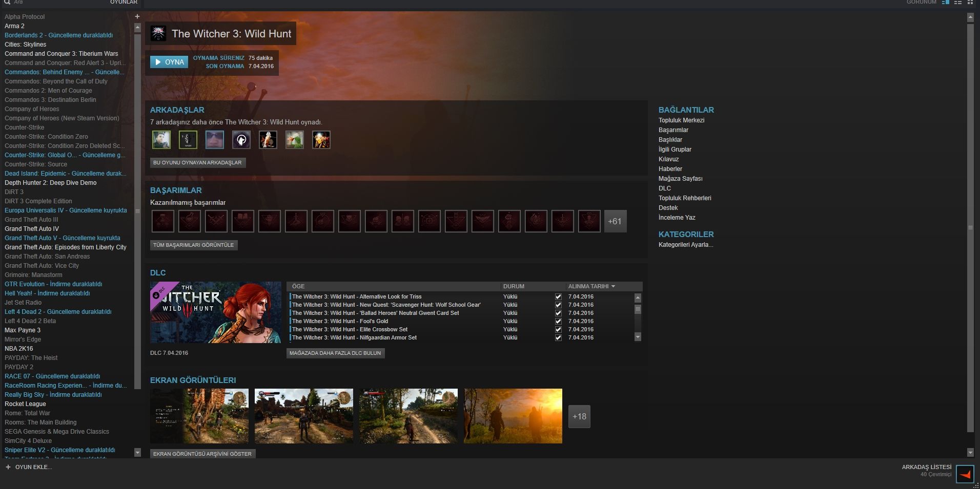
Task: Open the last friend avatar in the row
Action: (x=321, y=140)
